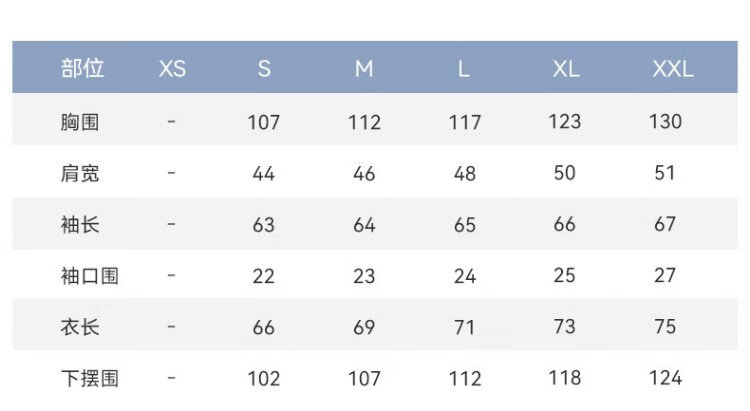
Task: Select the XXL size header
Action: [x=672, y=69]
